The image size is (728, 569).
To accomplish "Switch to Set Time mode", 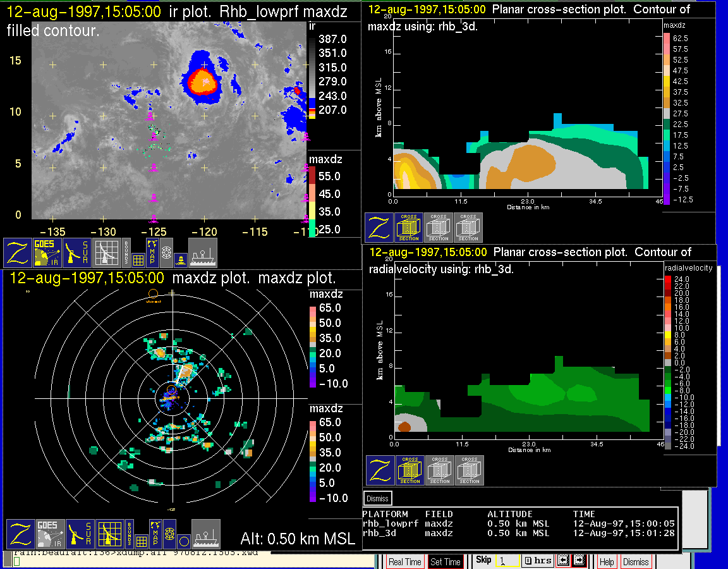I will tap(446, 561).
